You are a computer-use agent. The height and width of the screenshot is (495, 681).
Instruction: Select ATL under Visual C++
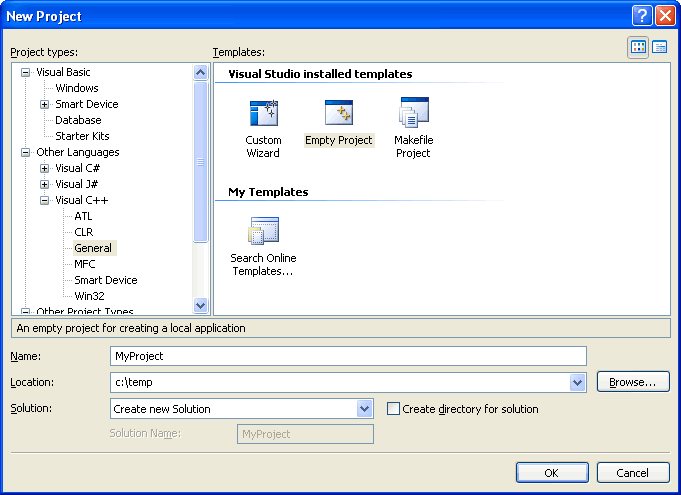(83, 216)
